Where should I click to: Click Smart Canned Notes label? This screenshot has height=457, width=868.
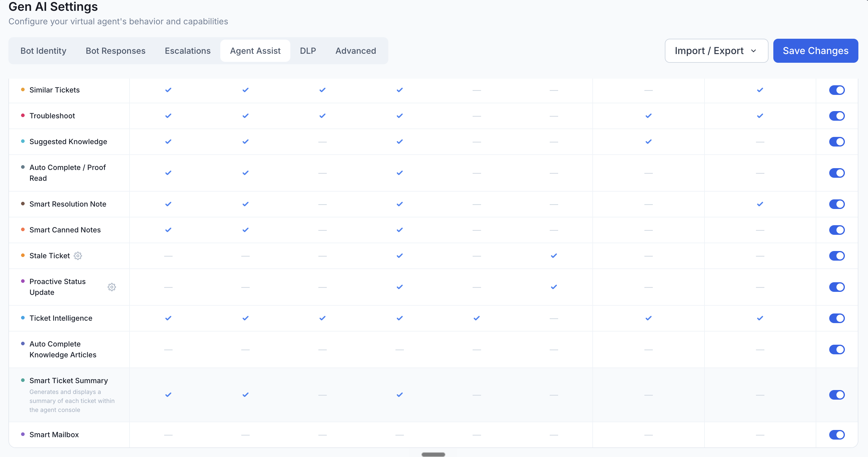(65, 230)
